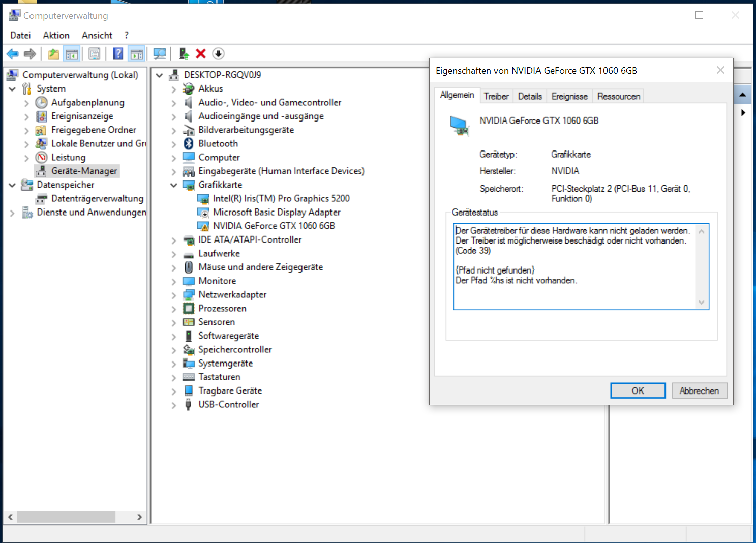Open the Datei menu
756x543 pixels.
pos(20,35)
